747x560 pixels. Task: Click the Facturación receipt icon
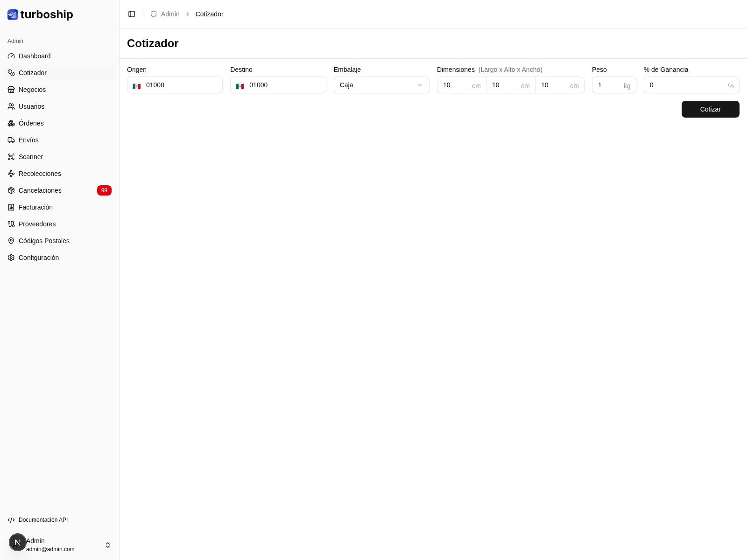(x=11, y=207)
